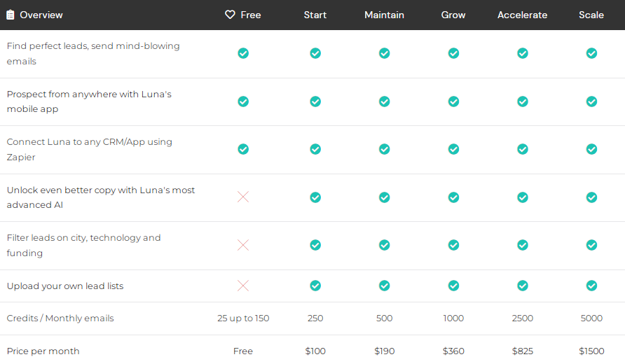Select the Accelerate plan column header
The width and height of the screenshot is (625, 364).
522,15
